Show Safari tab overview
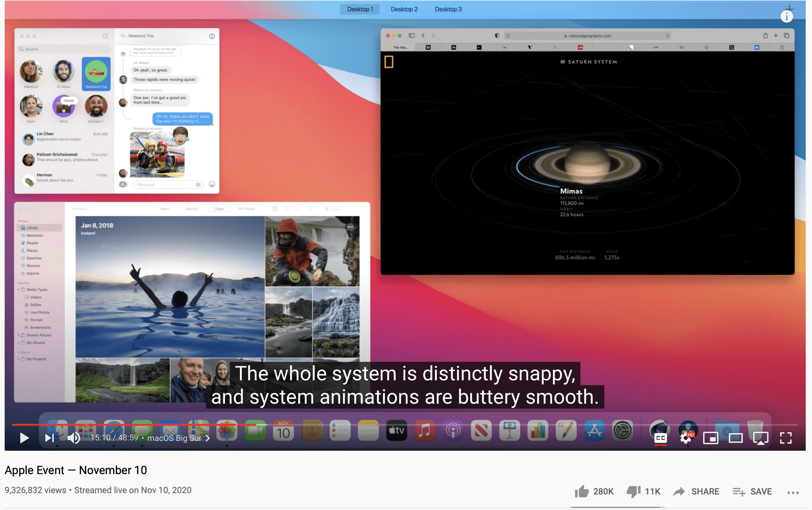 pos(786,35)
